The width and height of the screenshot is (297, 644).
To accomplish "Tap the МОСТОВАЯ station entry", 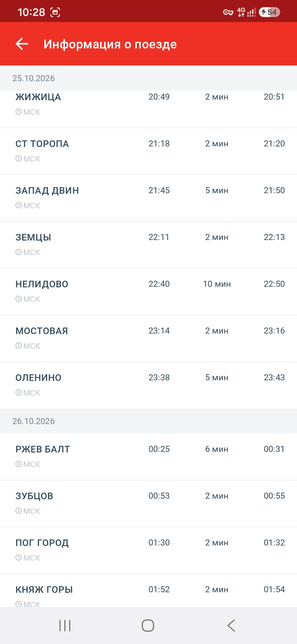I will tap(148, 339).
